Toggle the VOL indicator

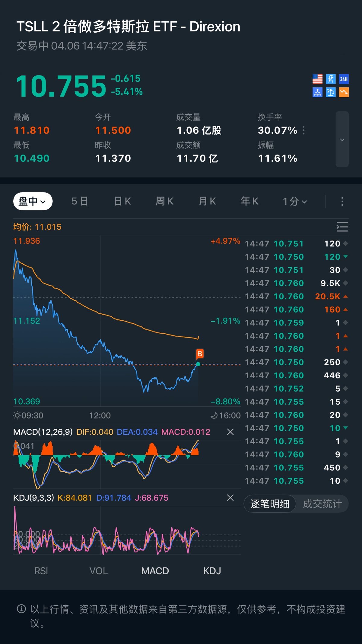pyautogui.click(x=99, y=571)
